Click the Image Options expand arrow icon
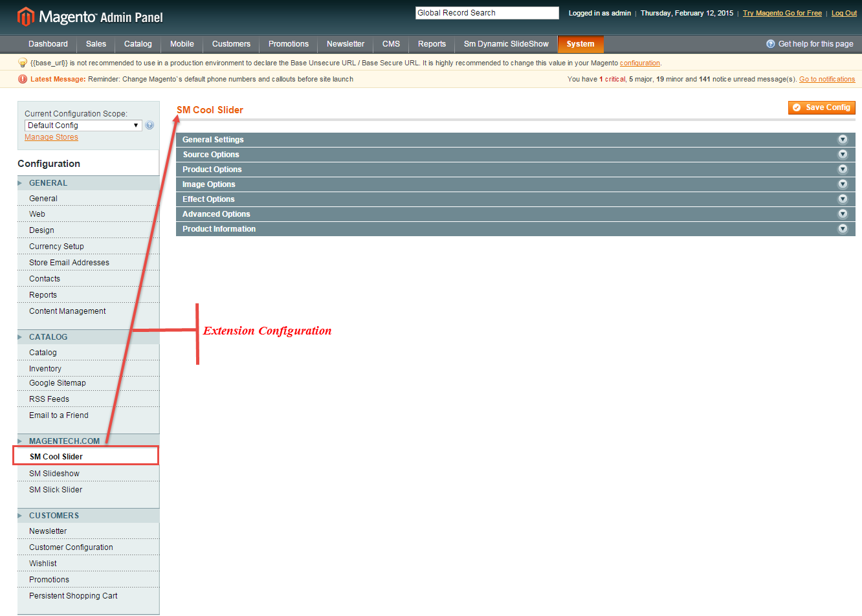862x616 pixels. [843, 184]
